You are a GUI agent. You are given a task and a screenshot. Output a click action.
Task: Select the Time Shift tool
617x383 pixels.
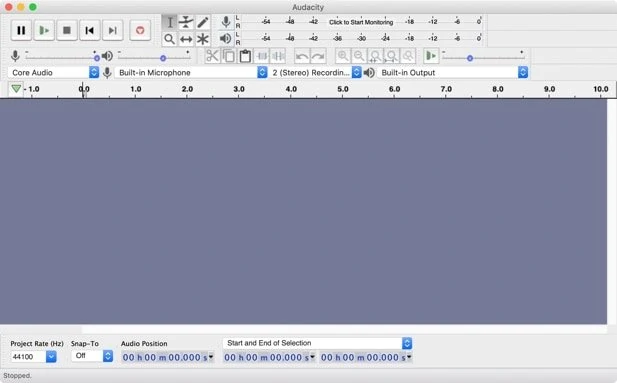tap(186, 39)
